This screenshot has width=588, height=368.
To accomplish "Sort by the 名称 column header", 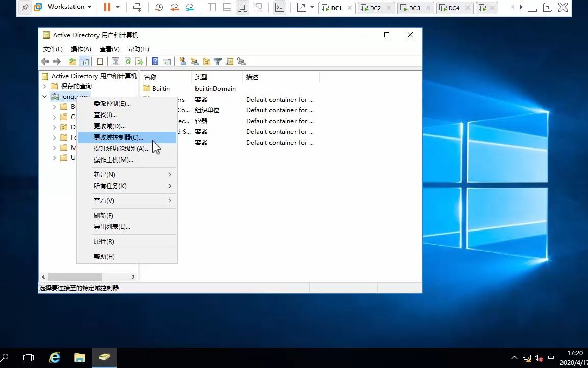I will [166, 77].
